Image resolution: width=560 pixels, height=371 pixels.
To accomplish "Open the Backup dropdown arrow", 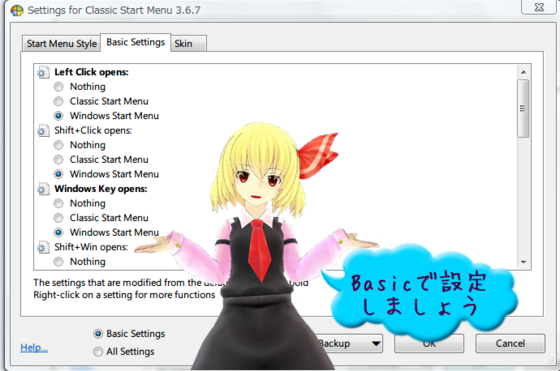I will pyautogui.click(x=375, y=344).
